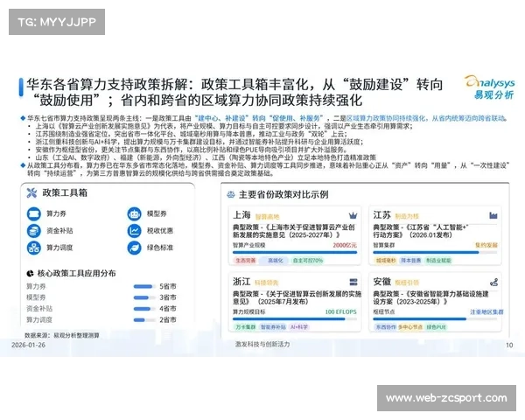
Task: Click the crown icon on the 上海 card
Action: point(353,215)
